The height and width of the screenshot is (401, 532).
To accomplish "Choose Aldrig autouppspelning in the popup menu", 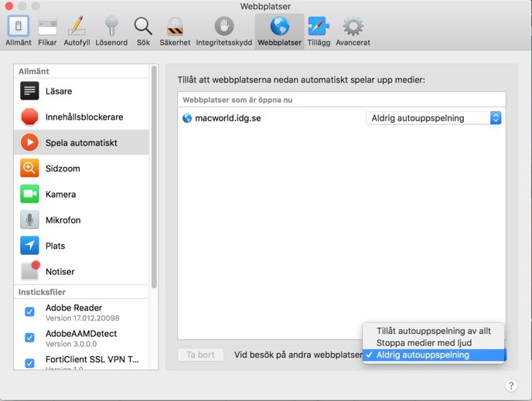I will pos(433,355).
